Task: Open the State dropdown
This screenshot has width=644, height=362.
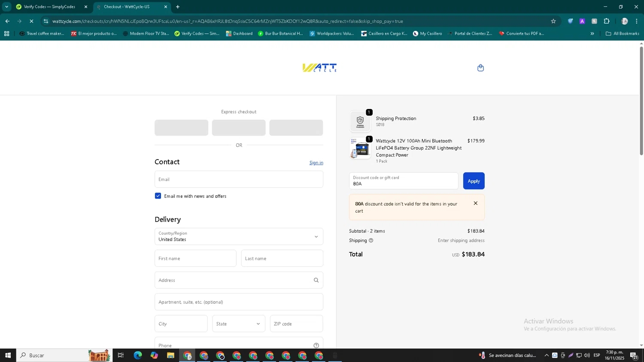Action: (x=238, y=324)
